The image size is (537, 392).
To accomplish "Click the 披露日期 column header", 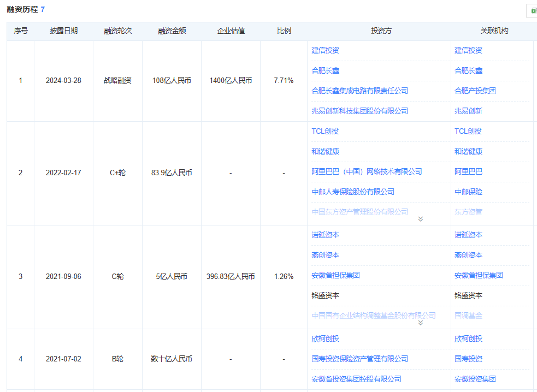I will pyautogui.click(x=64, y=31).
